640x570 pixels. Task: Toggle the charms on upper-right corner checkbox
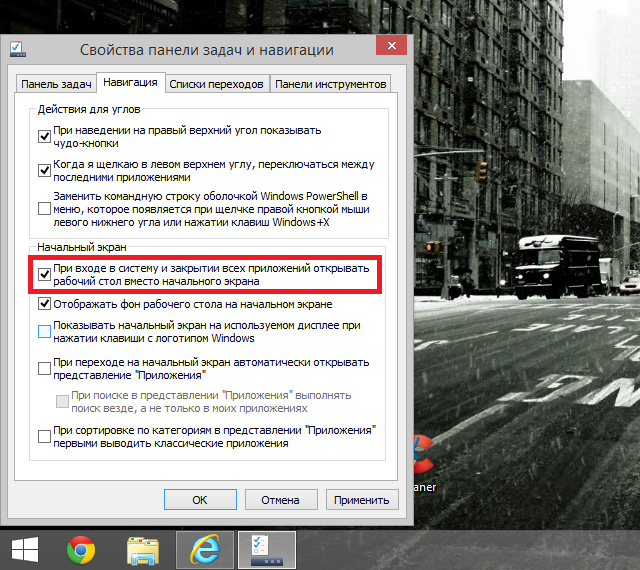(x=44, y=136)
